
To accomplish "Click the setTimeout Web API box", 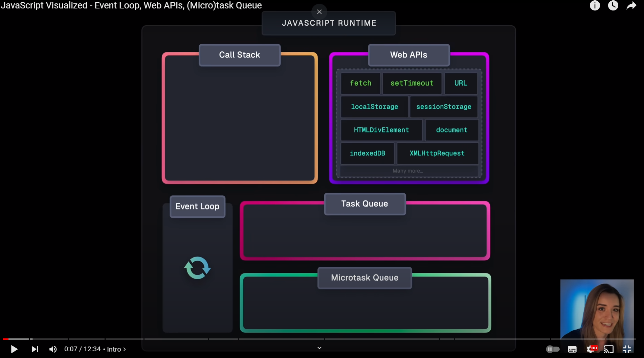I will point(412,83).
